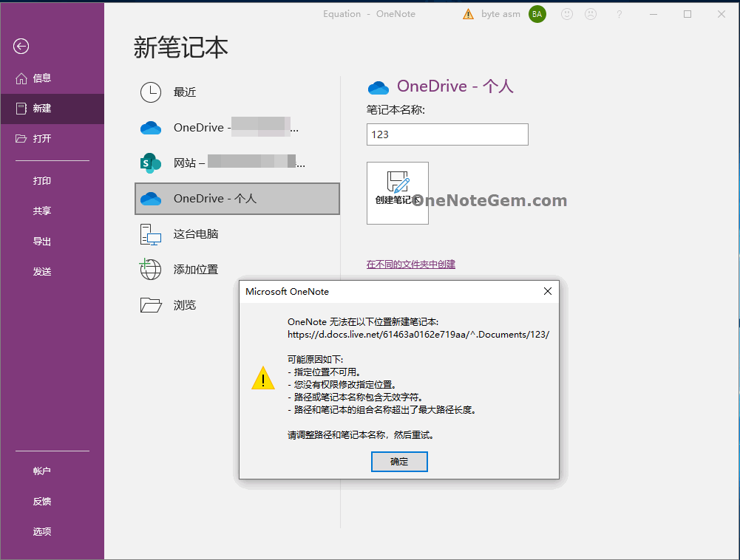Click the notebook icon beside 新建

point(21,109)
